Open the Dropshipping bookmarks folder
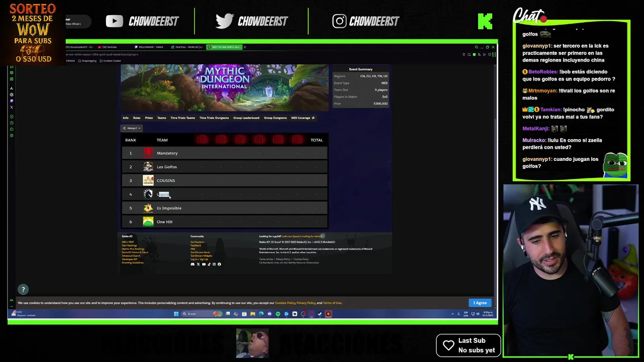 click(x=88, y=61)
